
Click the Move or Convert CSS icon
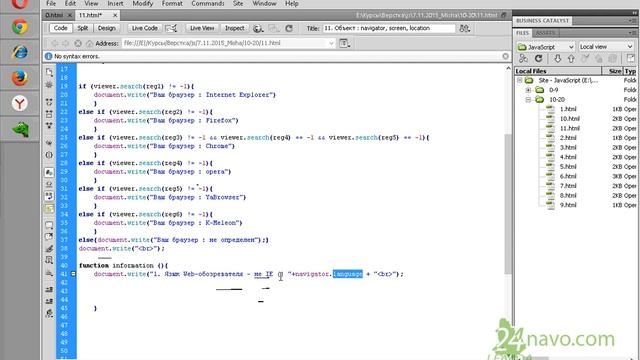point(49,272)
